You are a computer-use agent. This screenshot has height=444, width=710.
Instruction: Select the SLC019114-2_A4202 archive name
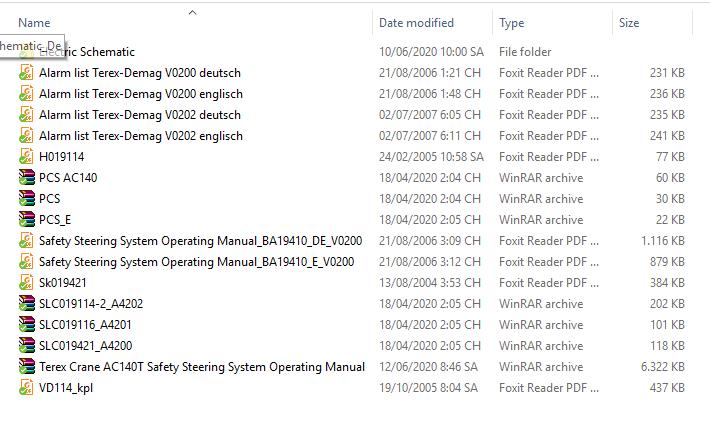91,304
